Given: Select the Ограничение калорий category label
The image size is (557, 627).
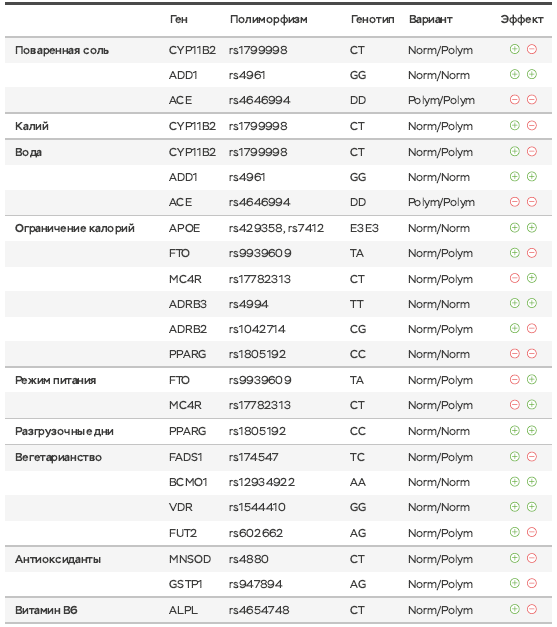Looking at the screenshot, I should (x=75, y=228).
